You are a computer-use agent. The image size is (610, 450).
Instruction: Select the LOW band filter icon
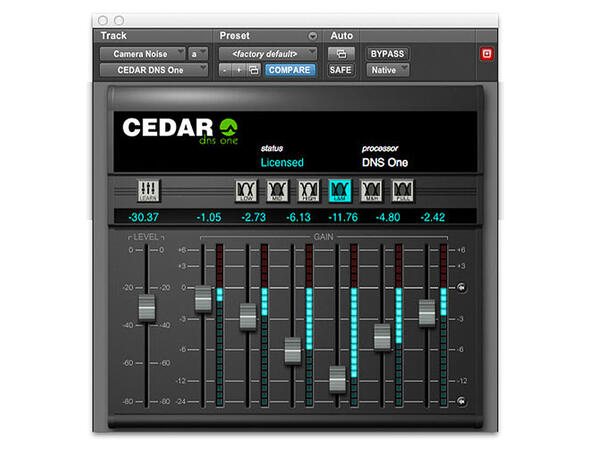(246, 191)
